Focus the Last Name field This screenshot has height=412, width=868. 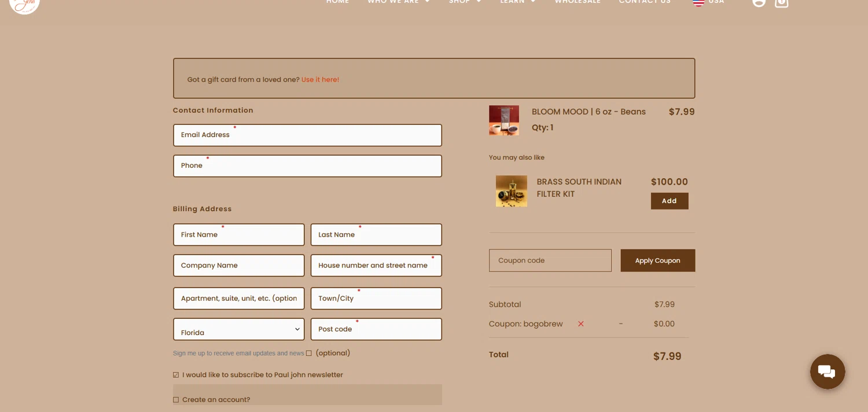(x=376, y=235)
